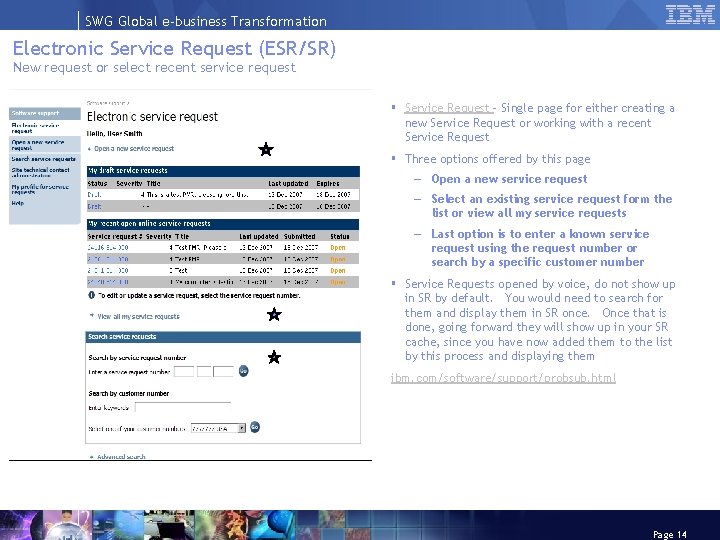
Task: Click 'Expires' column header in drafts table
Action: pyautogui.click(x=328, y=183)
